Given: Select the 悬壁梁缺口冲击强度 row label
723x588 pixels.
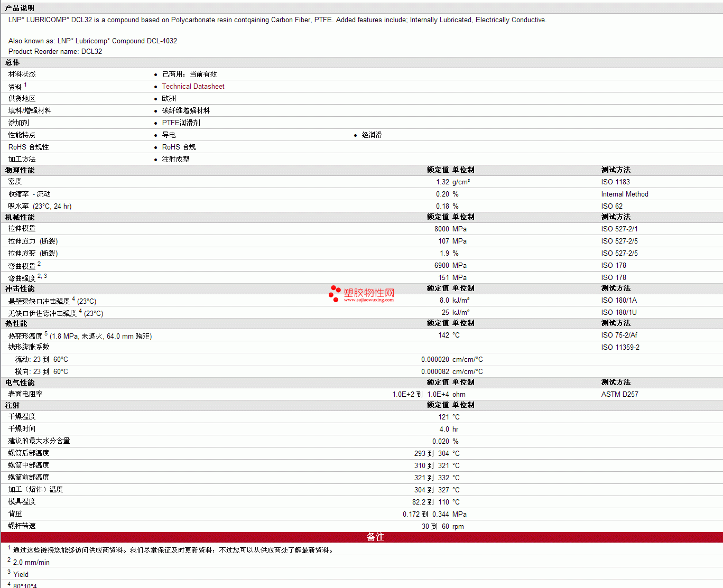Looking at the screenshot, I should (52, 301).
